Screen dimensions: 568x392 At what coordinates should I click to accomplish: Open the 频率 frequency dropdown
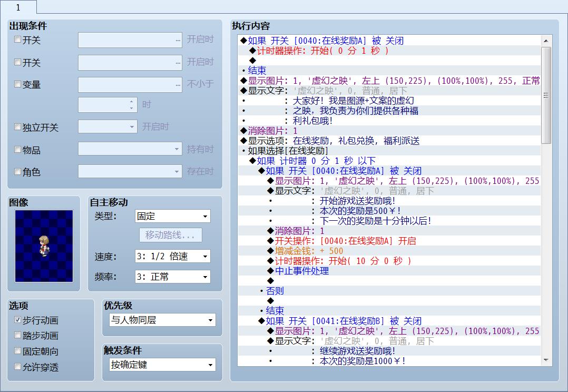click(x=172, y=277)
